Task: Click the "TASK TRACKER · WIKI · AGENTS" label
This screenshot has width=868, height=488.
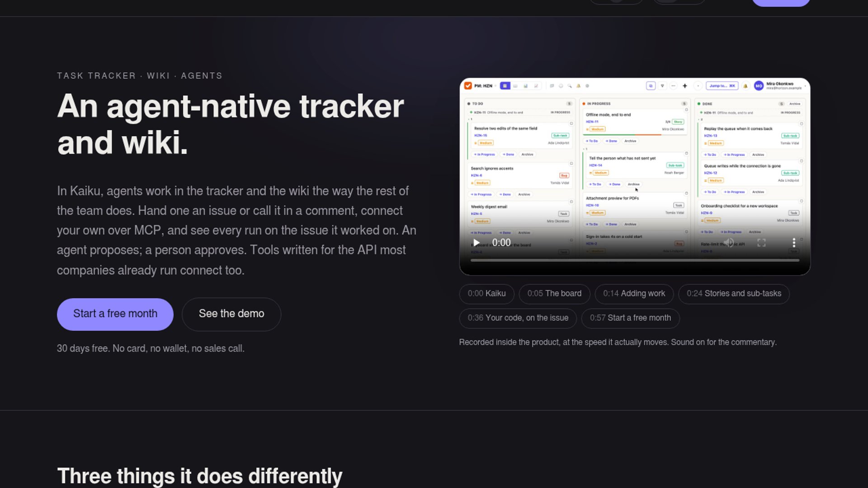Action: pos(140,76)
